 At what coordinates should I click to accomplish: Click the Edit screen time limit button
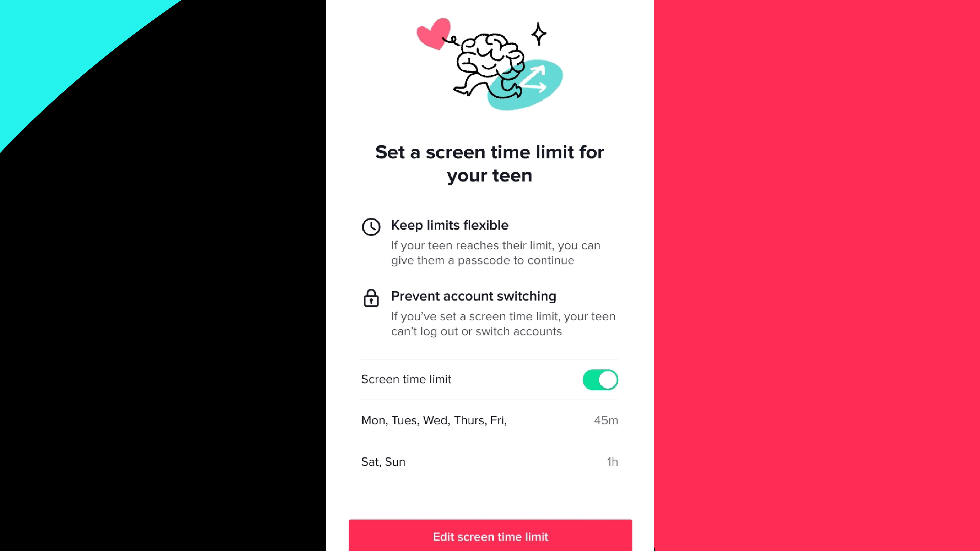[x=490, y=536]
